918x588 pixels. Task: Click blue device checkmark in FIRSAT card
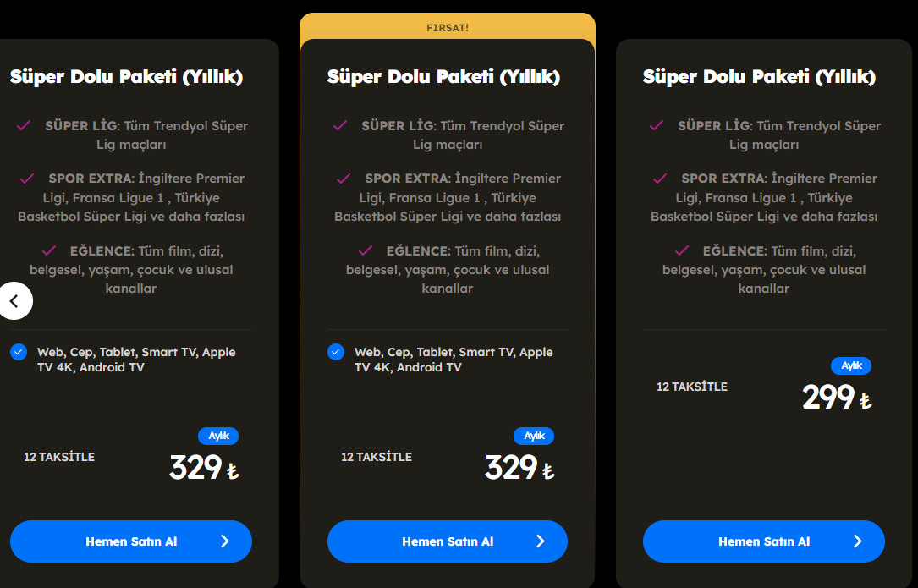click(x=335, y=352)
